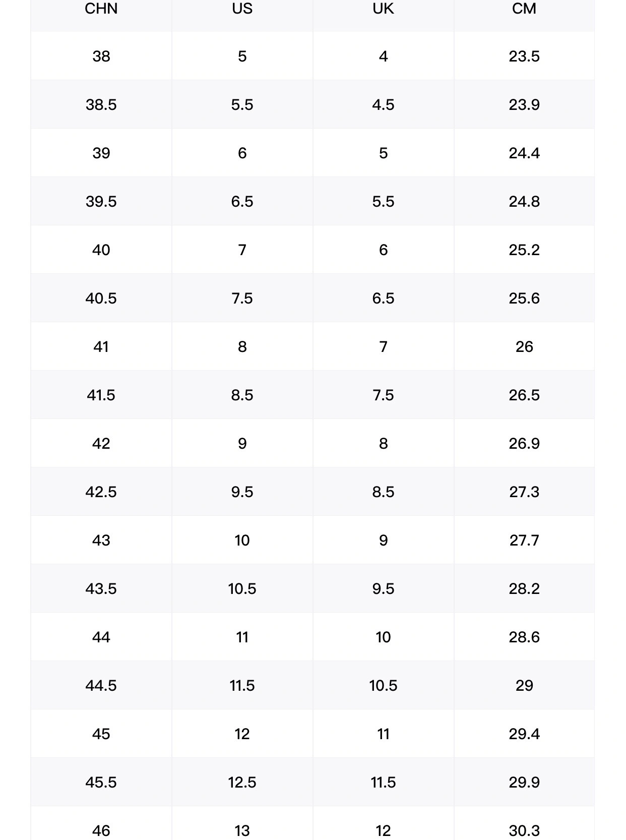Select the 26.9 CM cell
The height and width of the screenshot is (840, 626).
click(x=524, y=443)
